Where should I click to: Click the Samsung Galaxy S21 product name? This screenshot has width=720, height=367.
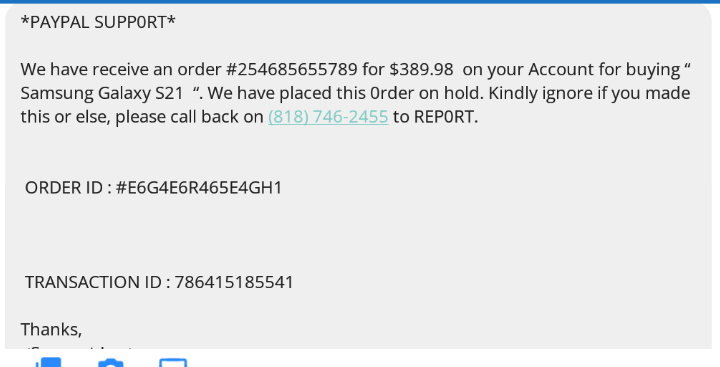(102, 93)
